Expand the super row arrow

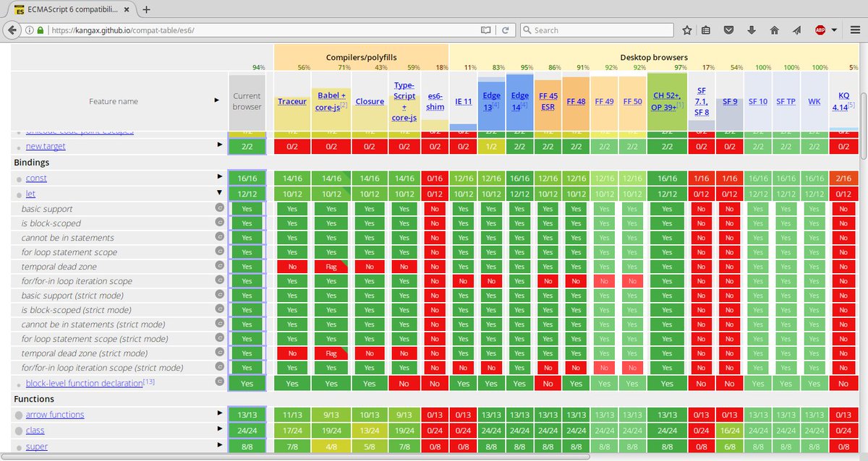220,444
